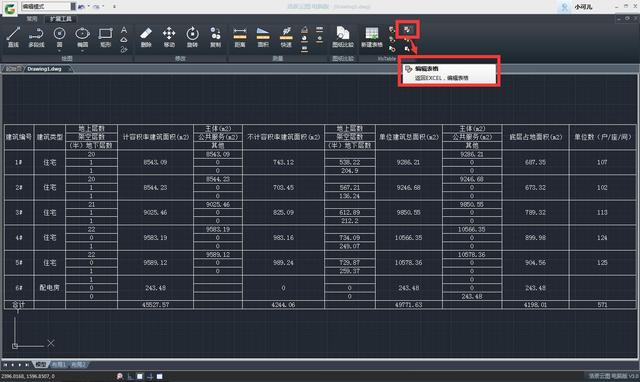Viewport: 640px width, 382px height.
Task: Click the table cell '743.12'
Action: (x=283, y=162)
